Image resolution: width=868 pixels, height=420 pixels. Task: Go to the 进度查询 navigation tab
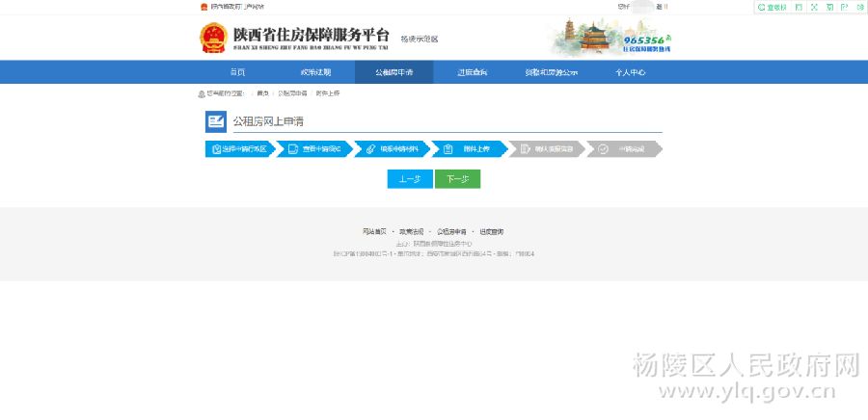473,72
